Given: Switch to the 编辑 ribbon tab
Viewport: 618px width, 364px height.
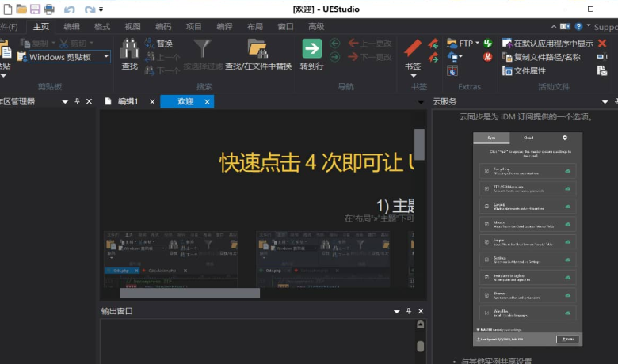Looking at the screenshot, I should (71, 27).
